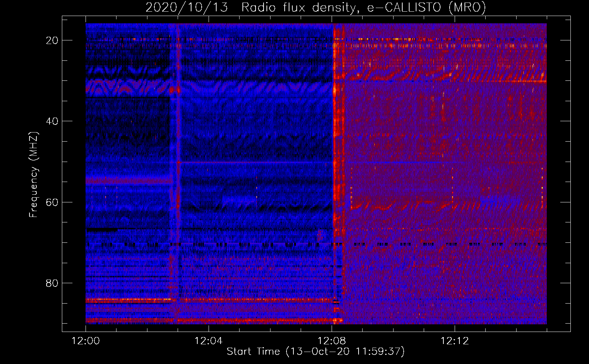This screenshot has height=364, width=589.
Task: Click the '80' frequency tick label
Action: [x=52, y=283]
